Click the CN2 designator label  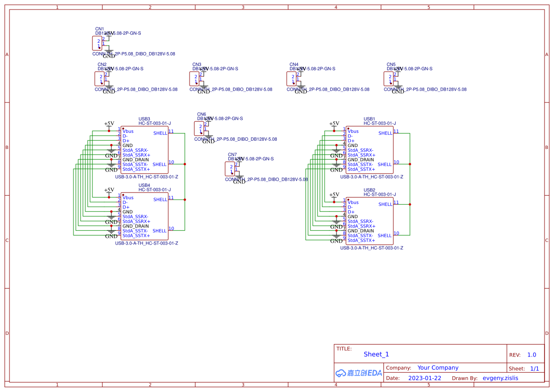point(102,64)
